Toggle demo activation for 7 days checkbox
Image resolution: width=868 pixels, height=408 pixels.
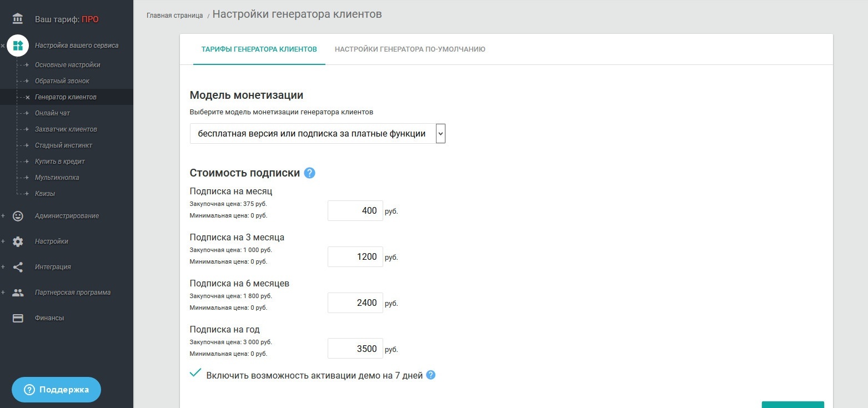point(195,373)
